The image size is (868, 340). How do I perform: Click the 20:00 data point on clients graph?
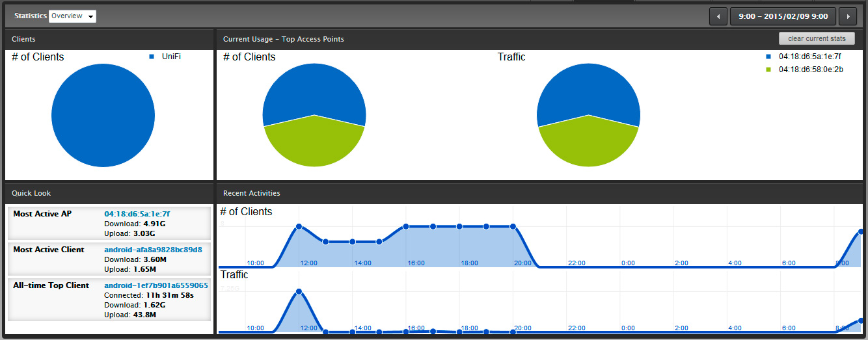(513, 226)
